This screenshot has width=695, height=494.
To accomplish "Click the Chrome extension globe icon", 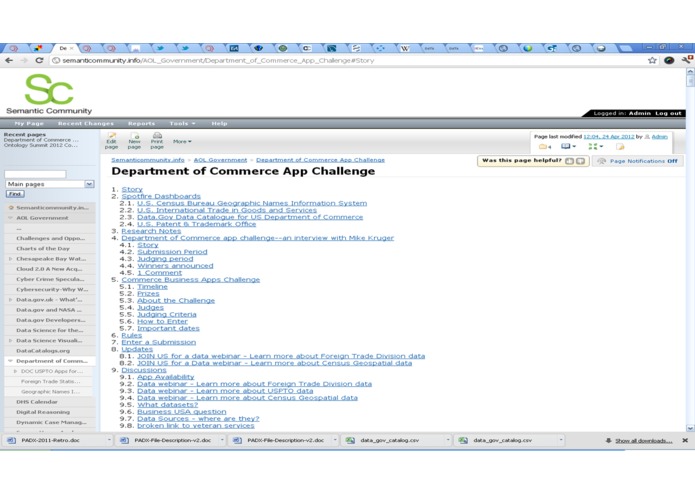I will pyautogui.click(x=669, y=60).
